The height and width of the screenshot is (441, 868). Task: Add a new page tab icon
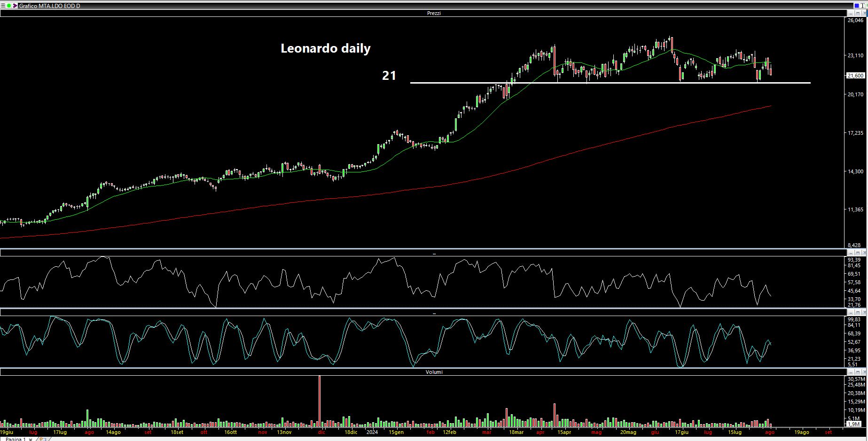tap(42, 439)
